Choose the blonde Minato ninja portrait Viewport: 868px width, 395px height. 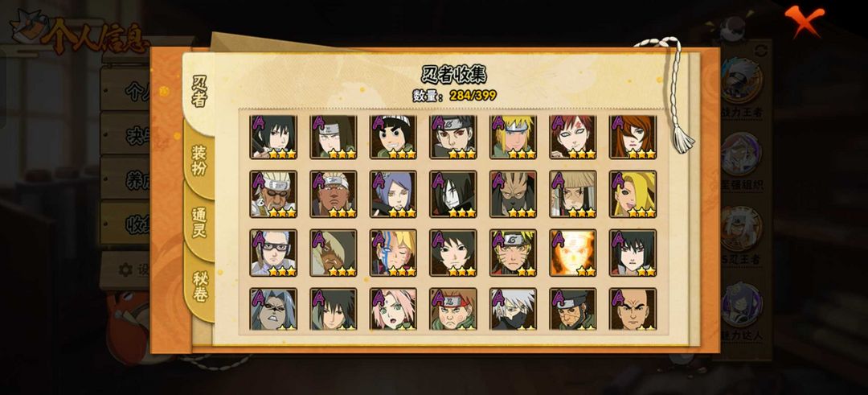click(x=513, y=137)
